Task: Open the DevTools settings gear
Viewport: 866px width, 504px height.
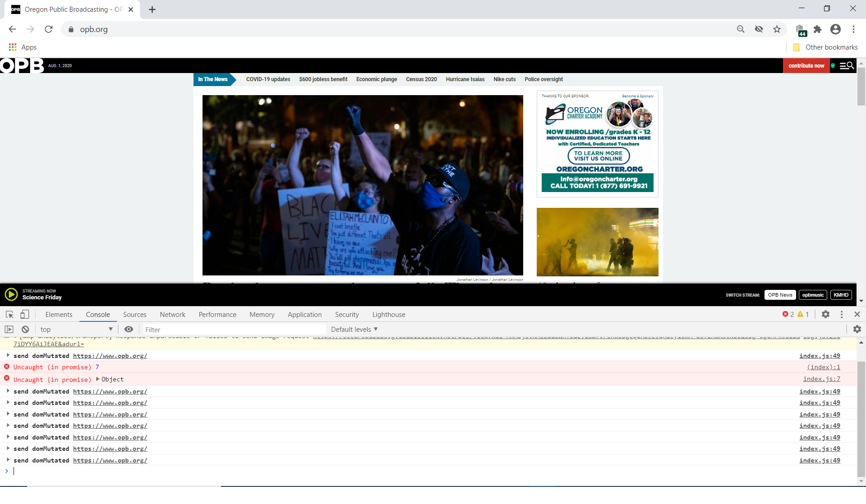Action: pyautogui.click(x=825, y=314)
